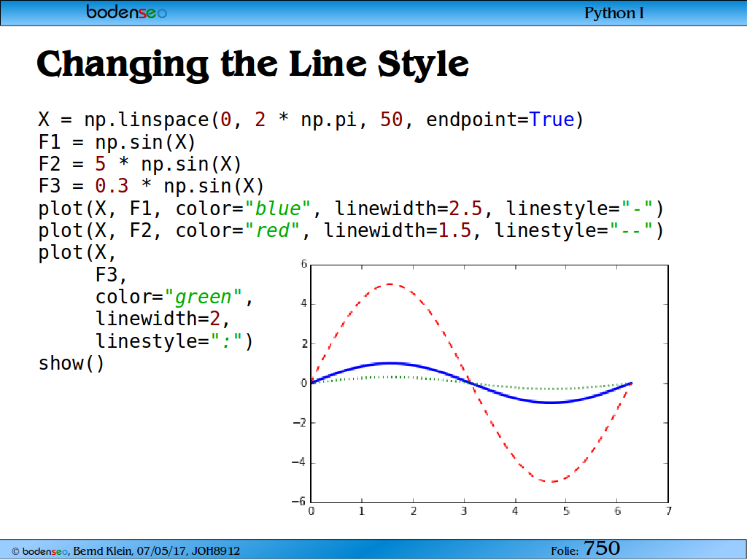Viewport: 747px width, 560px height.
Task: Click the code line 'X = np.linspace(0, 2 * np.pi, 50, endpoint=True)'
Action: click(x=311, y=120)
